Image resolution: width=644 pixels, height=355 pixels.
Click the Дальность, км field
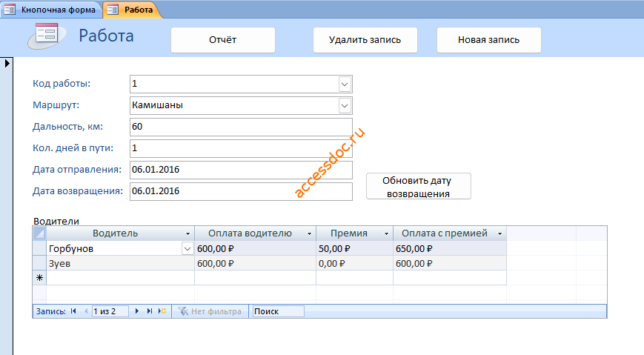click(x=241, y=127)
